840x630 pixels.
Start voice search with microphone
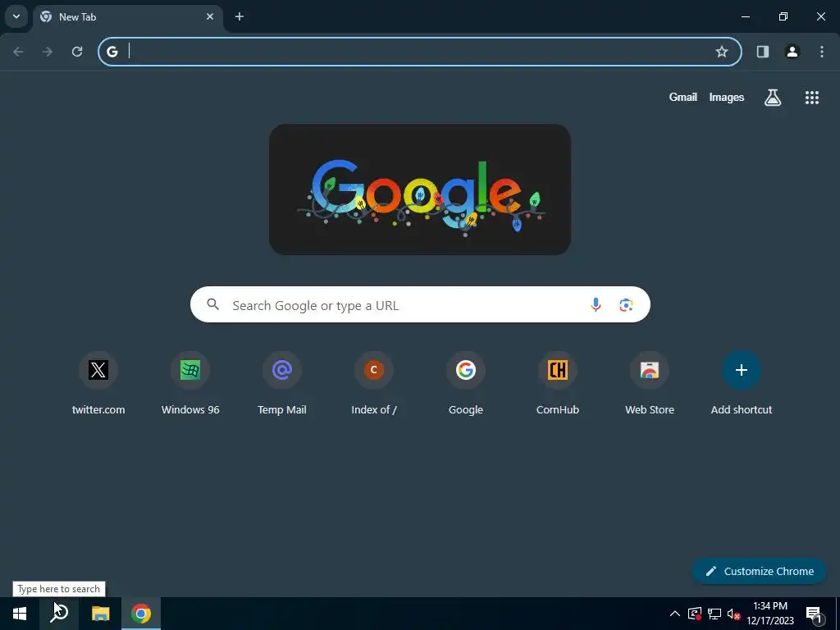pos(596,304)
